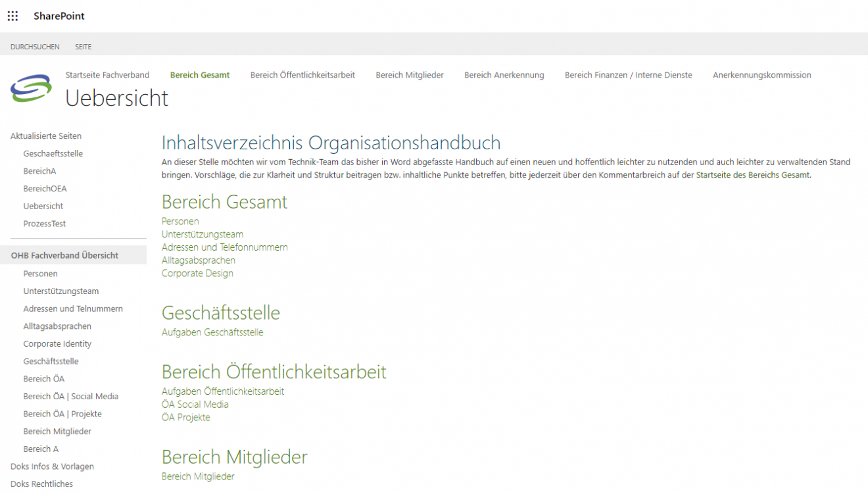Open Geschaeftsstelle in the sidebar
Image resolution: width=868 pixels, height=494 pixels.
tap(53, 153)
